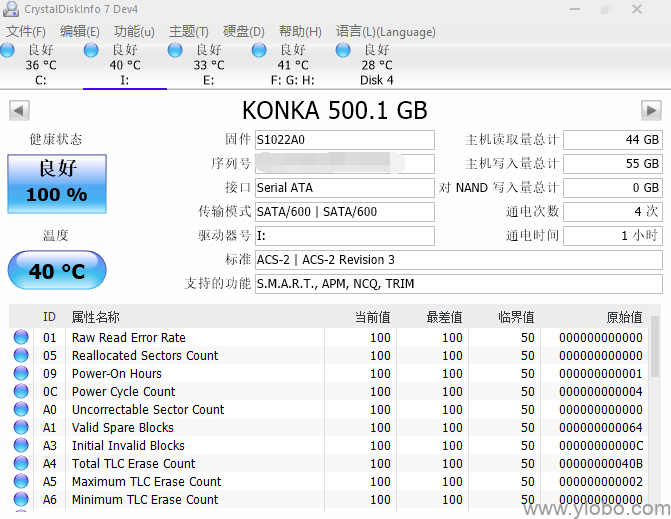Image resolution: width=671 pixels, height=519 pixels.
Task: Open the 语言(L)(Language) menu
Action: [385, 32]
